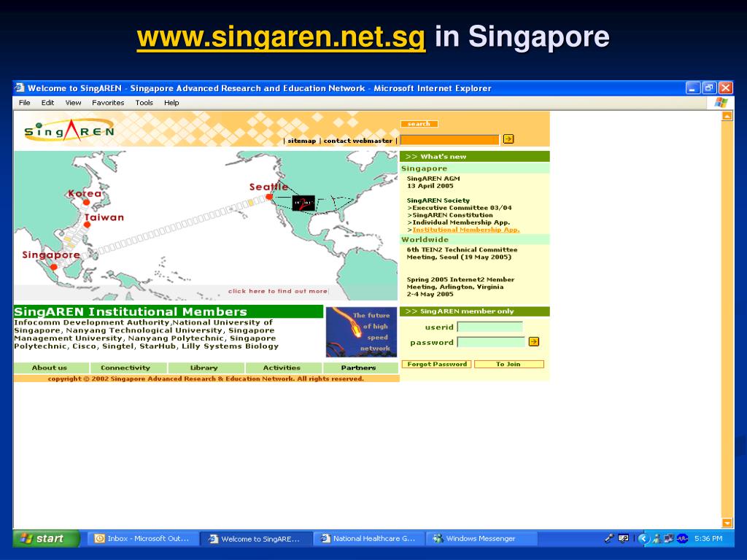Click the What's new header

(474, 157)
